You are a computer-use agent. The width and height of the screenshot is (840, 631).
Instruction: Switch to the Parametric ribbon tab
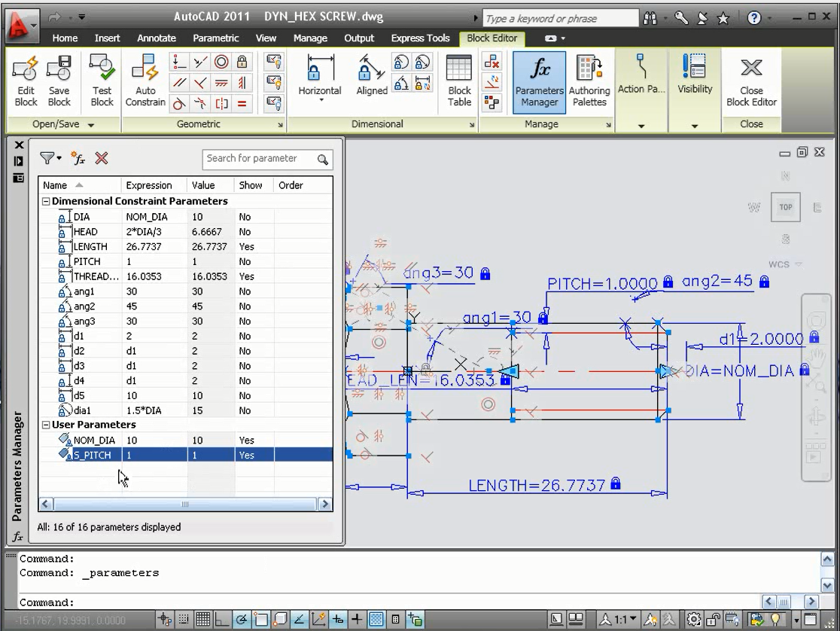216,38
